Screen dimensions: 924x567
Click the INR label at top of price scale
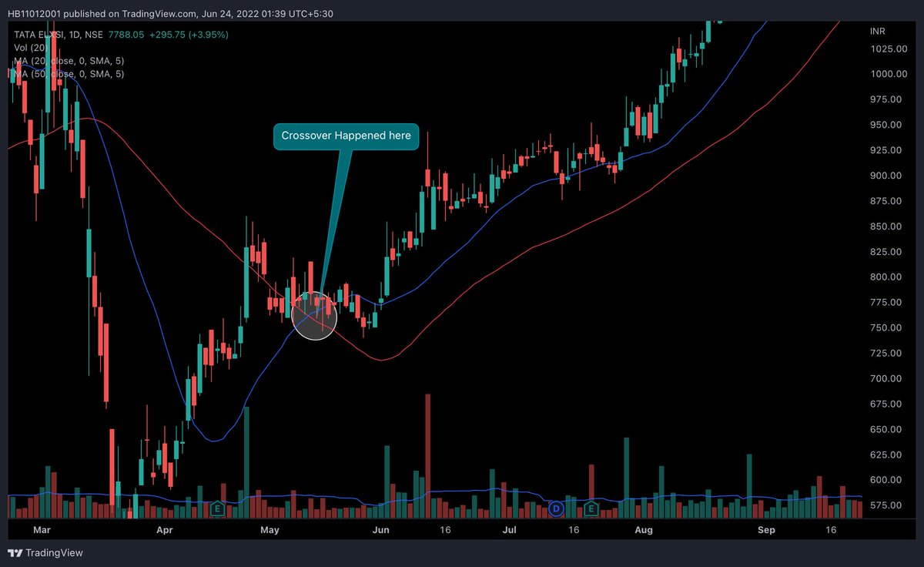(x=879, y=31)
